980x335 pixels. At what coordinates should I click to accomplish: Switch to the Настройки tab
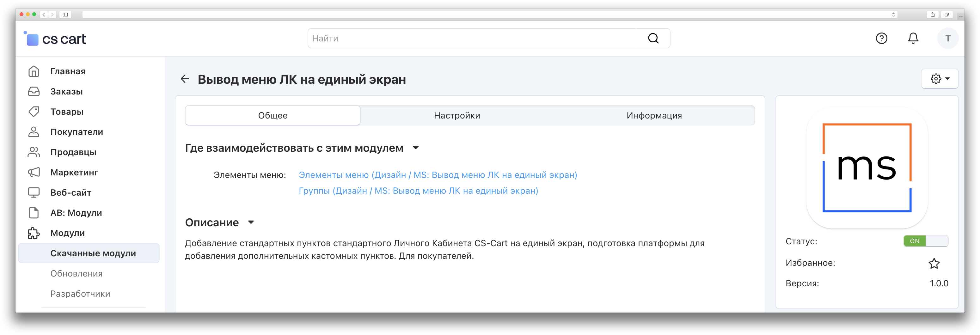coord(457,116)
